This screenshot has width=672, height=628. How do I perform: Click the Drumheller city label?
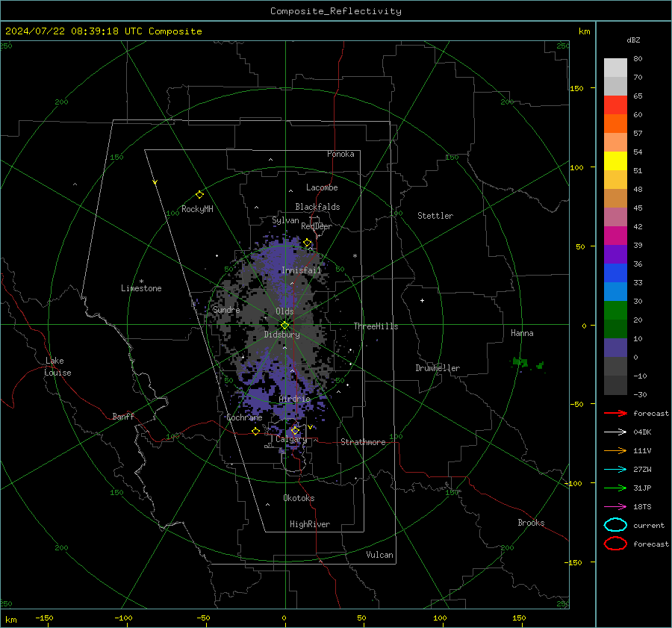(437, 368)
